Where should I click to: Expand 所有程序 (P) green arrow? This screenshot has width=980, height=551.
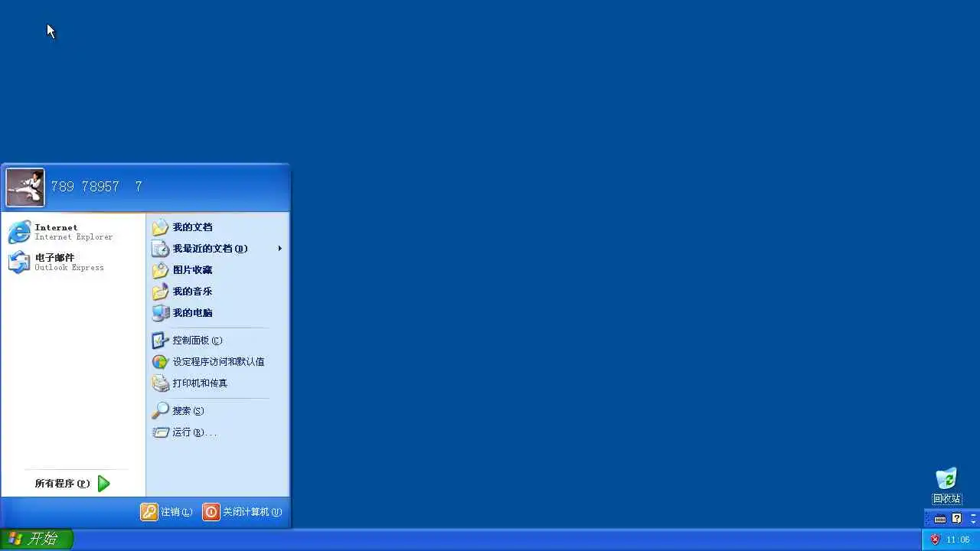click(x=104, y=484)
